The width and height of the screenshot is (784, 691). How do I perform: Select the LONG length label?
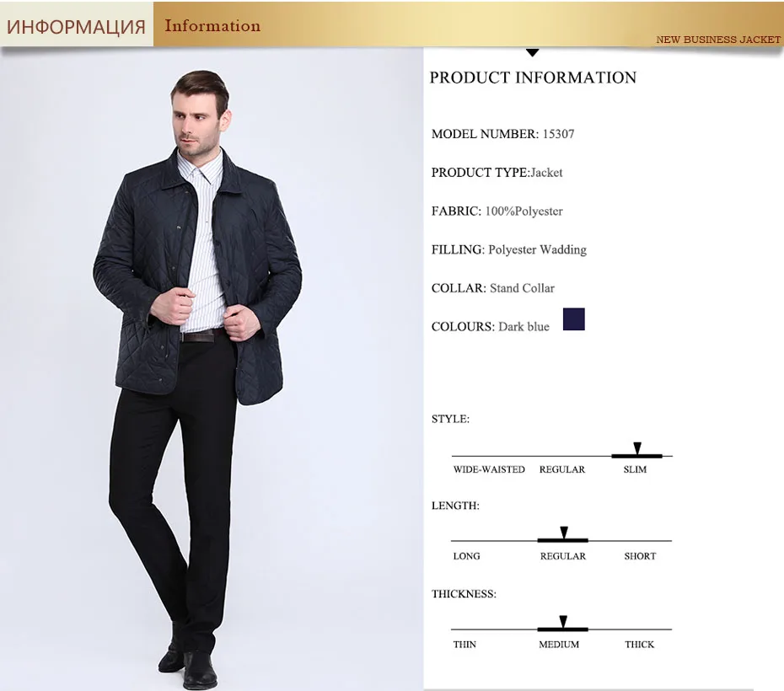click(x=466, y=556)
